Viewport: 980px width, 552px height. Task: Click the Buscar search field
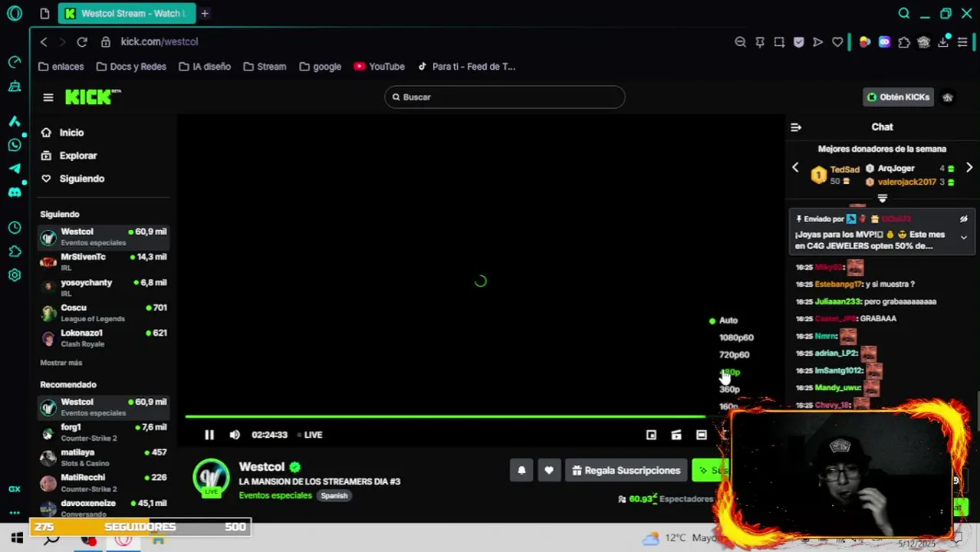pos(505,97)
